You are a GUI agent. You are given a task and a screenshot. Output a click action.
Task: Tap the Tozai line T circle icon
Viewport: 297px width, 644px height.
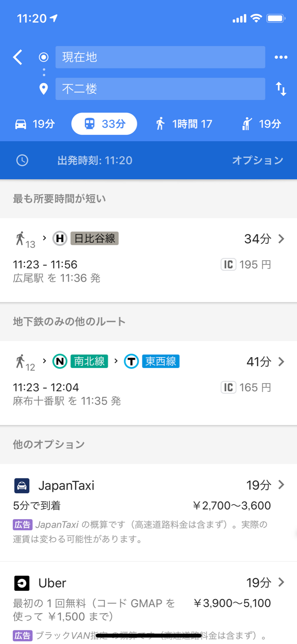132,362
